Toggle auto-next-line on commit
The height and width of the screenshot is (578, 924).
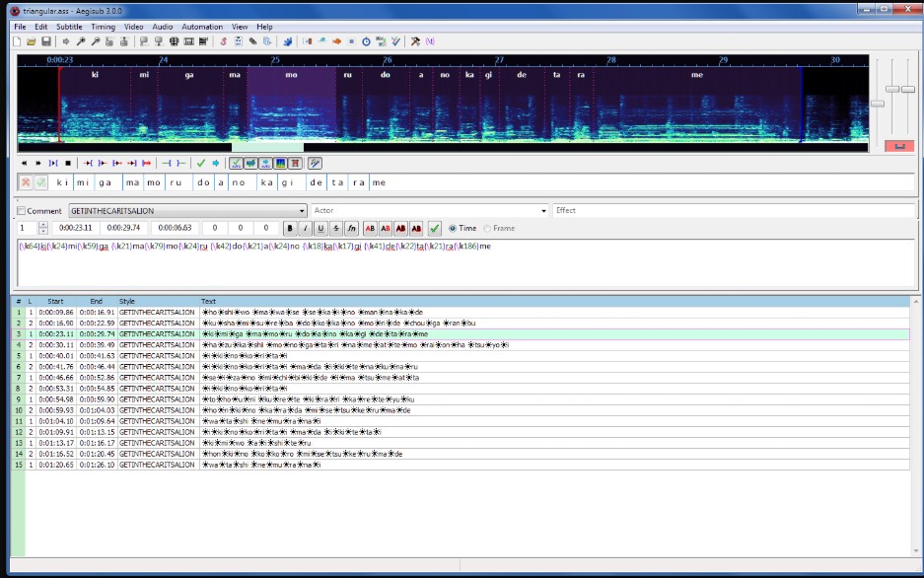pos(250,163)
